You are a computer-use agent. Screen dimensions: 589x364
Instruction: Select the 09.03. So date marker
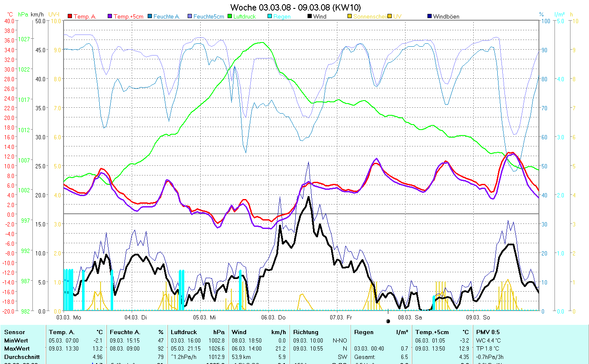(478, 317)
